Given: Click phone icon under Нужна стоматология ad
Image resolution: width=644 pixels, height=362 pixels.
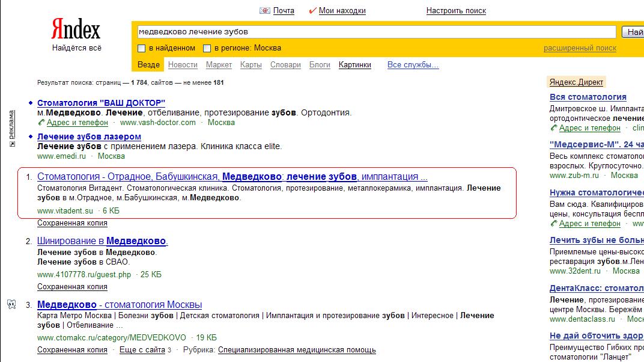Looking at the screenshot, I should pos(554,224).
